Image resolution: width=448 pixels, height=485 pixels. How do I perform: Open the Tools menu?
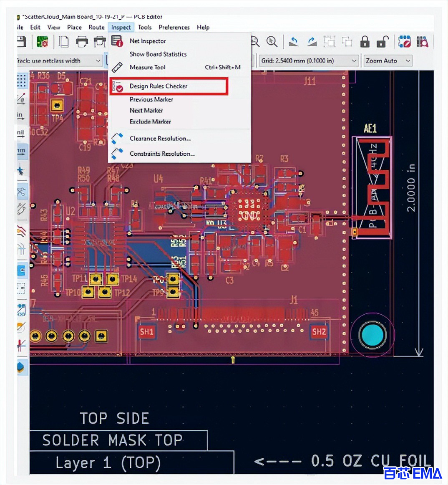[x=145, y=27]
